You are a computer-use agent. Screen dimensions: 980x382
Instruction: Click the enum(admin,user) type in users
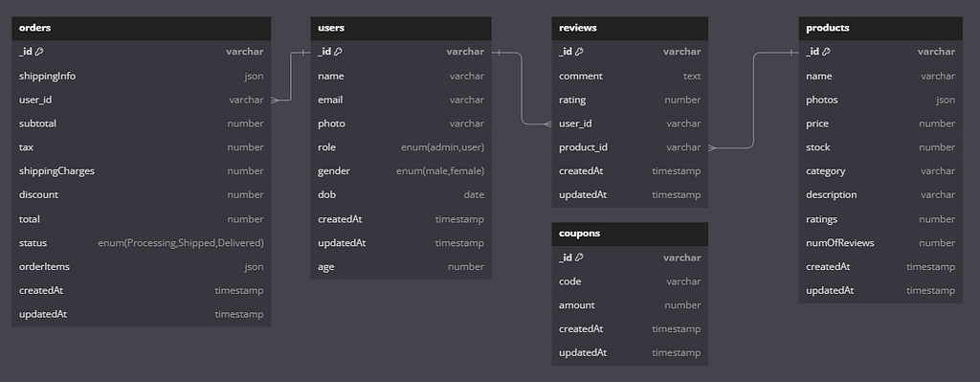442,147
